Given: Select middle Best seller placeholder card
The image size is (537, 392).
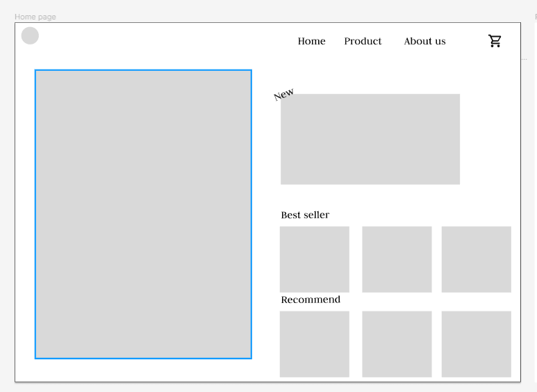Looking at the screenshot, I should (397, 259).
